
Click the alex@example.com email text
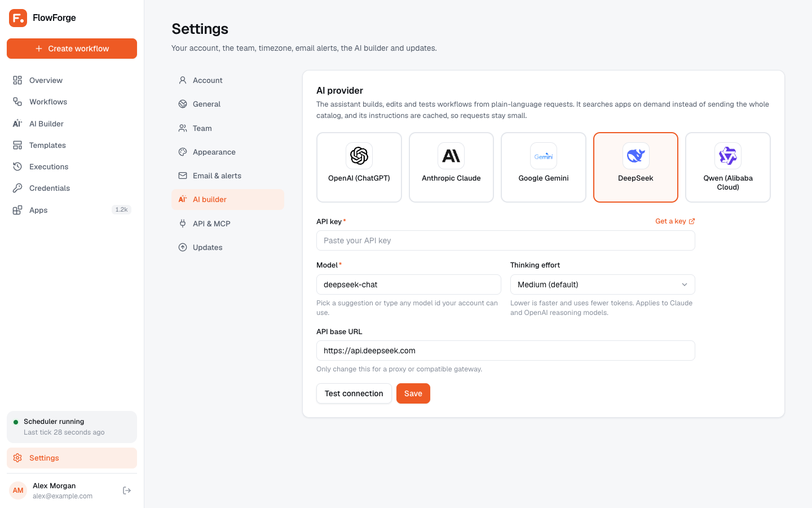[63, 496]
